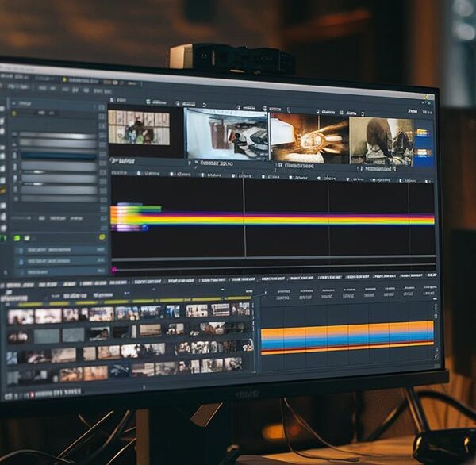Select the glowing golden object preview
476x465 pixels.
(x=309, y=138)
